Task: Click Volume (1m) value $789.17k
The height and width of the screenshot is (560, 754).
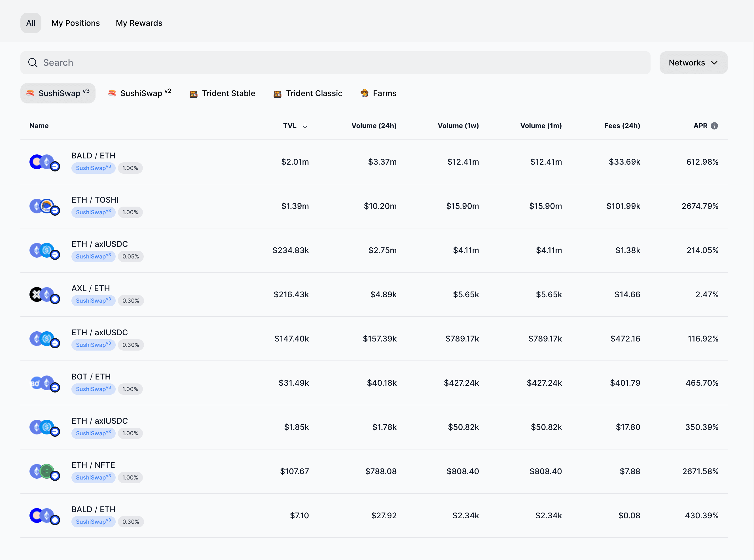Action: click(545, 339)
